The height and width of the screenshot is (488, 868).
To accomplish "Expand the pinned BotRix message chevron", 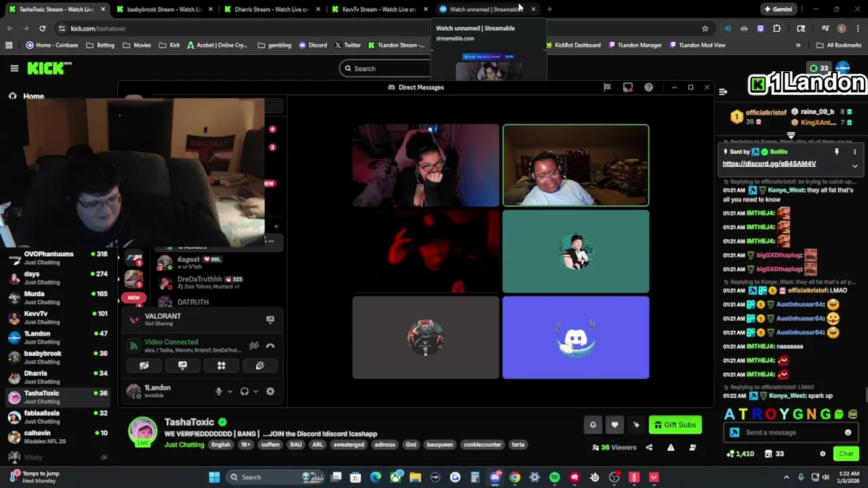I will (854, 166).
